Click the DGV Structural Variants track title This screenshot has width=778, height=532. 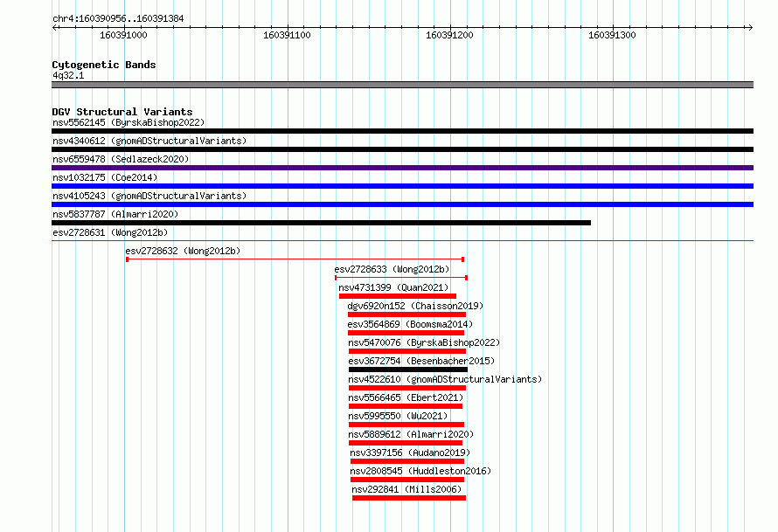[122, 112]
